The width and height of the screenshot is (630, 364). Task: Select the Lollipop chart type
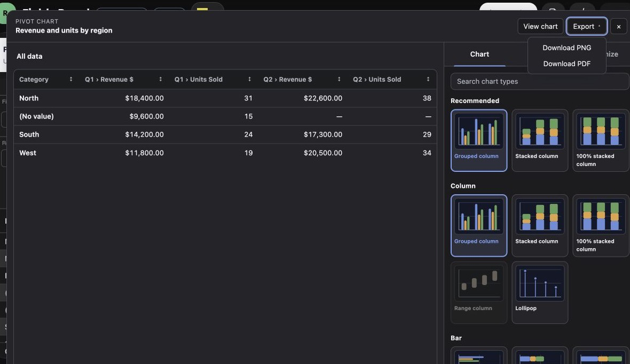click(540, 292)
